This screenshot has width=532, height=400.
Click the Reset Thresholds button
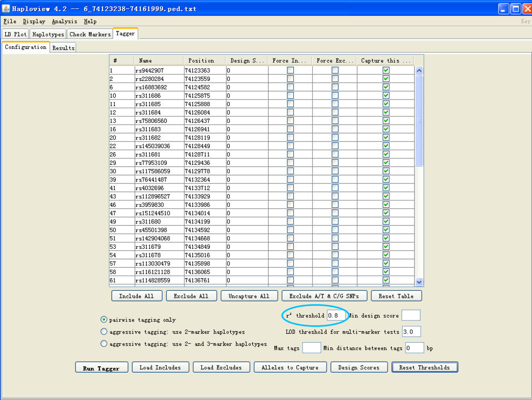425,367
